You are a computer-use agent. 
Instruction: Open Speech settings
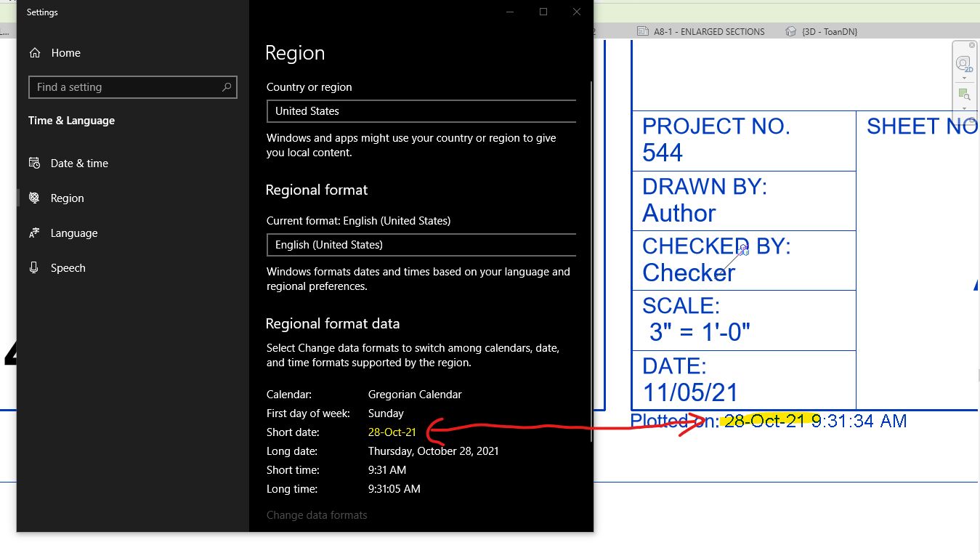click(67, 267)
